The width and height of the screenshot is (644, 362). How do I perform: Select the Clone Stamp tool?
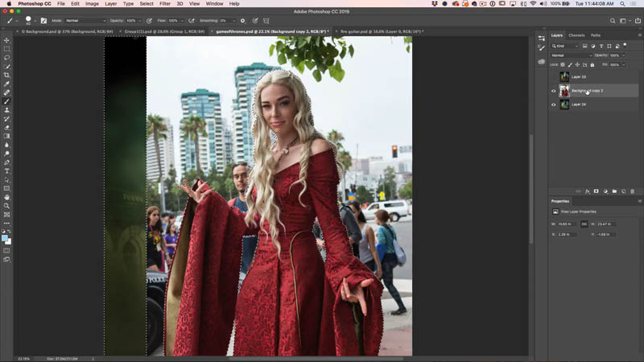(6, 110)
